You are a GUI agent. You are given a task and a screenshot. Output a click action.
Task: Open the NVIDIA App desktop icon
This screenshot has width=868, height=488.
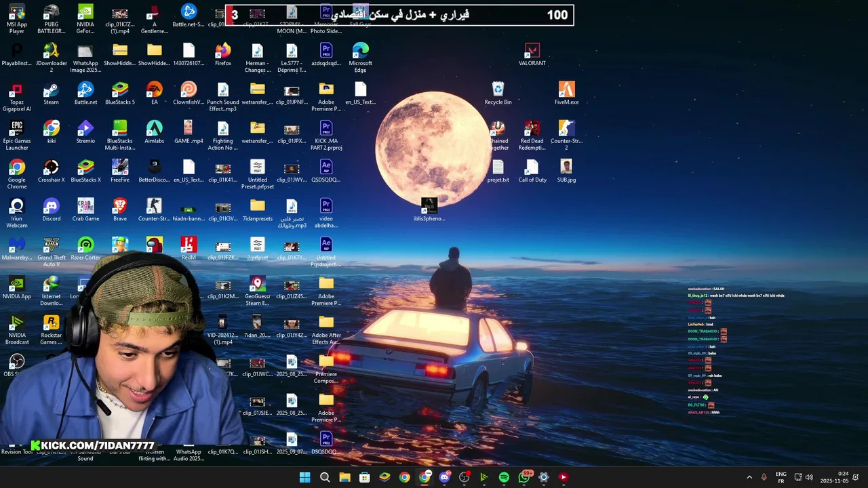(17, 287)
